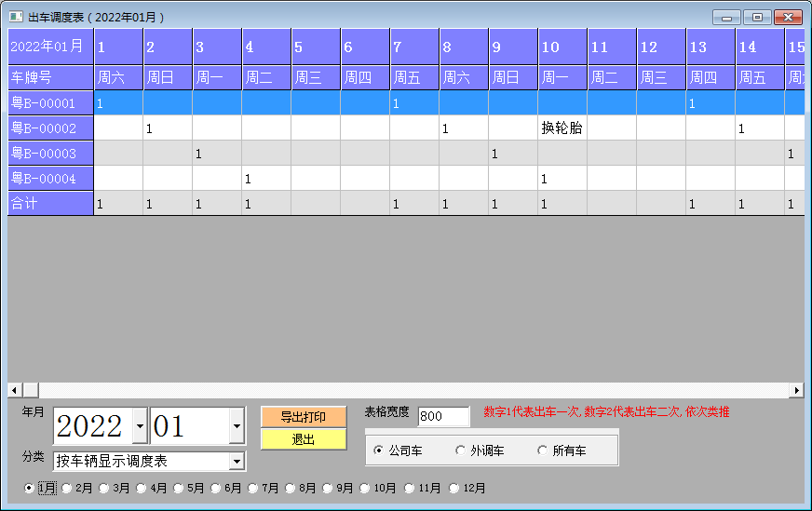Viewport: 812px width, 511px height.
Task: Select row header 粤B-00003
Action: point(50,154)
